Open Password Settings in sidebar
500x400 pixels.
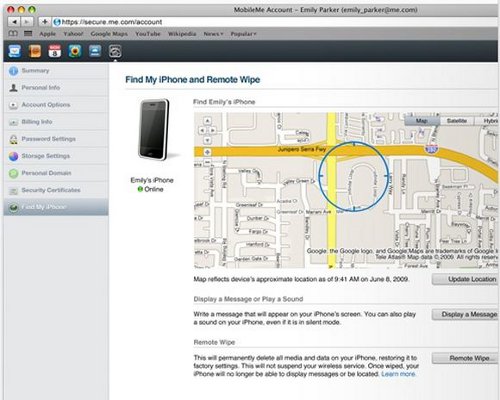56,139
